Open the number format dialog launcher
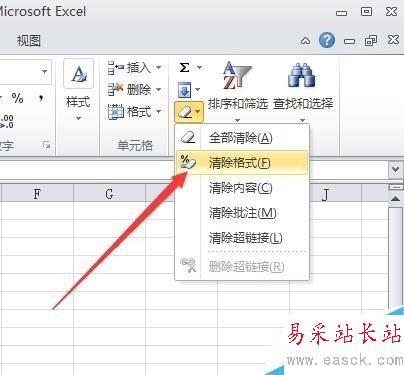This screenshot has height=375, width=404. coord(46,145)
